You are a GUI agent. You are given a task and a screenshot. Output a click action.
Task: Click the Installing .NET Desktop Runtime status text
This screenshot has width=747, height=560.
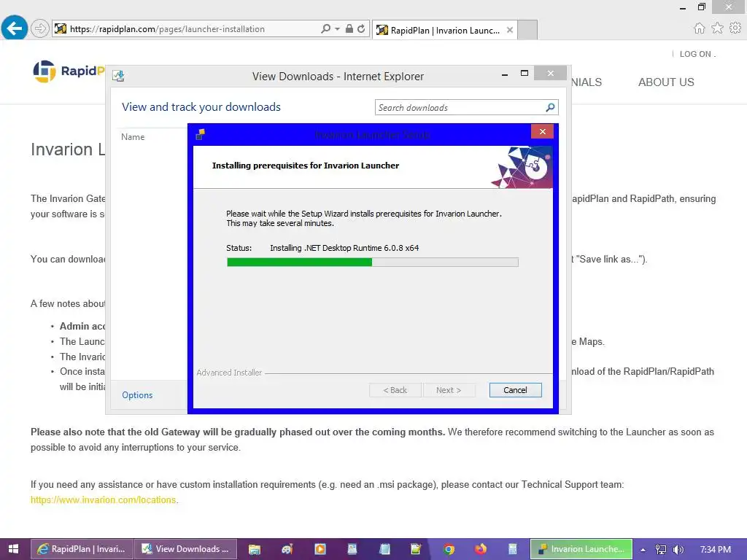tap(344, 248)
